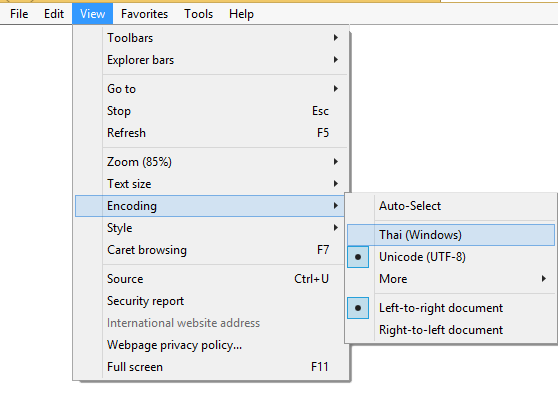This screenshot has height=419, width=558.
Task: Open the File menu
Action: click(19, 14)
